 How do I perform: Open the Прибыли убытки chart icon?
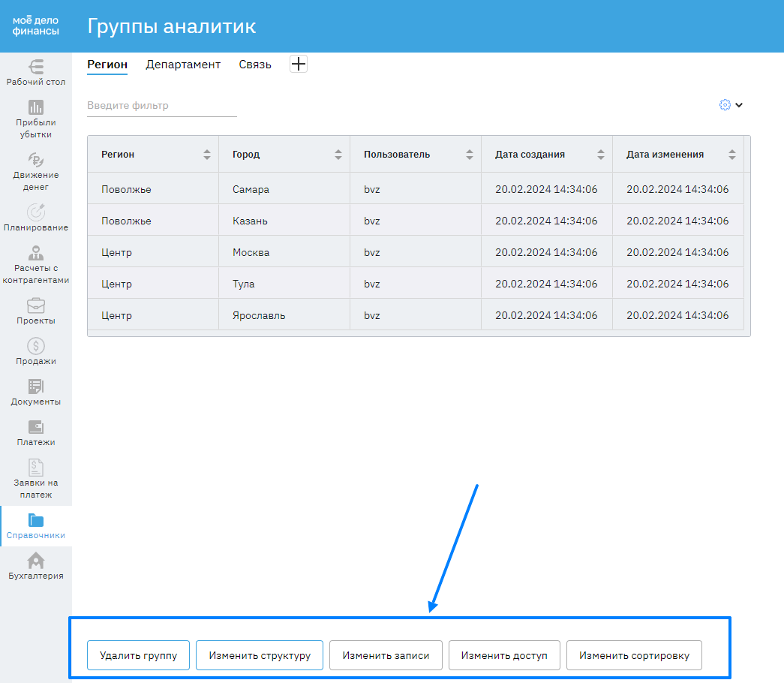pyautogui.click(x=36, y=107)
